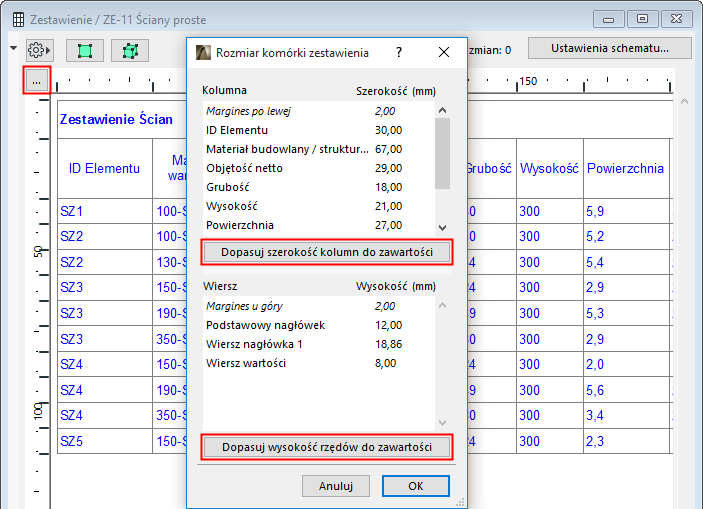
Task: Click Powierzchnia header in schedule table
Action: click(625, 169)
